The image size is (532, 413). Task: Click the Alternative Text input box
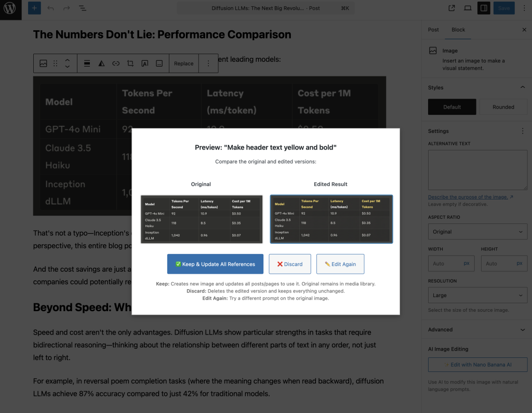(x=477, y=170)
